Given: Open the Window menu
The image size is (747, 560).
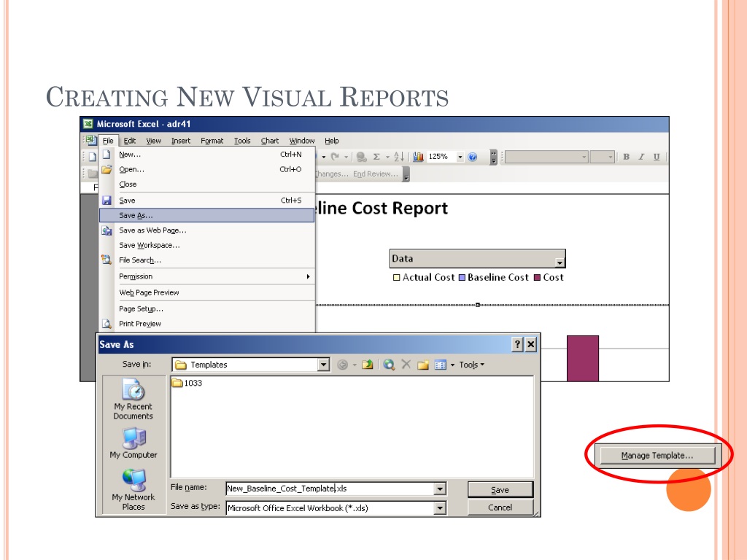Looking at the screenshot, I should [301, 141].
